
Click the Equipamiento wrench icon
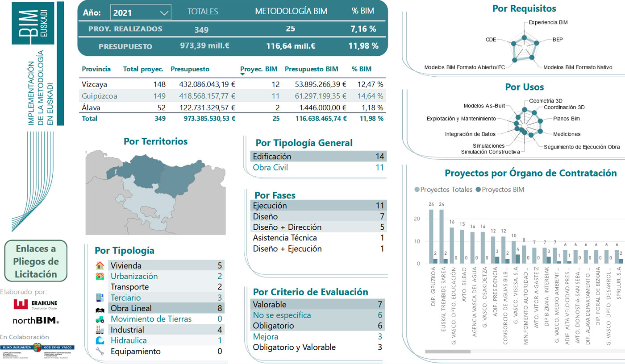[x=100, y=351]
